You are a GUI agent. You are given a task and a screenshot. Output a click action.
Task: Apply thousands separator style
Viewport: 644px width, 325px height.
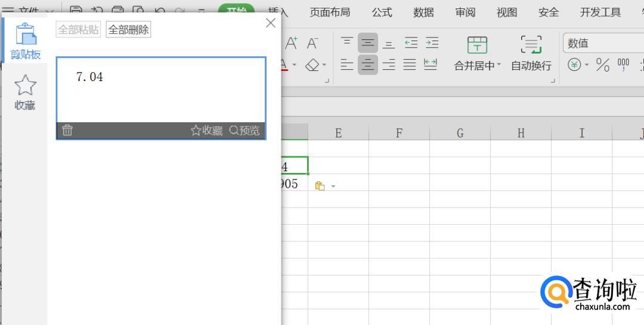[x=624, y=65]
